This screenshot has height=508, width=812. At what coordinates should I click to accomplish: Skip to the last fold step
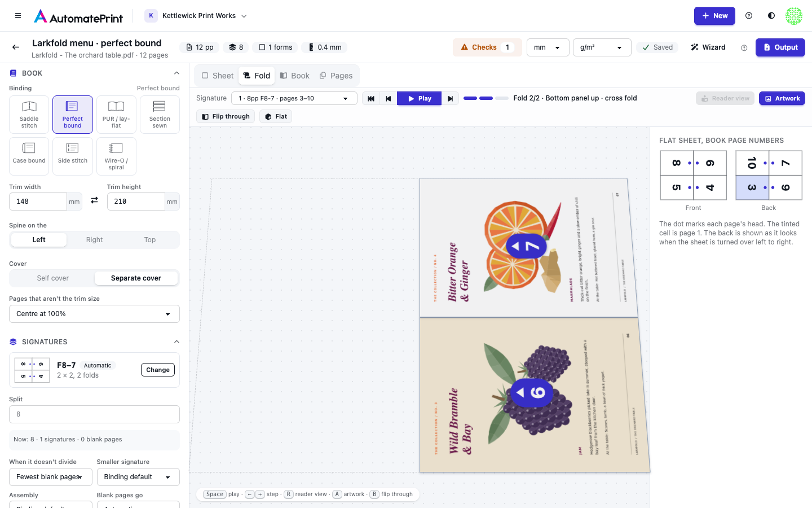coord(450,98)
